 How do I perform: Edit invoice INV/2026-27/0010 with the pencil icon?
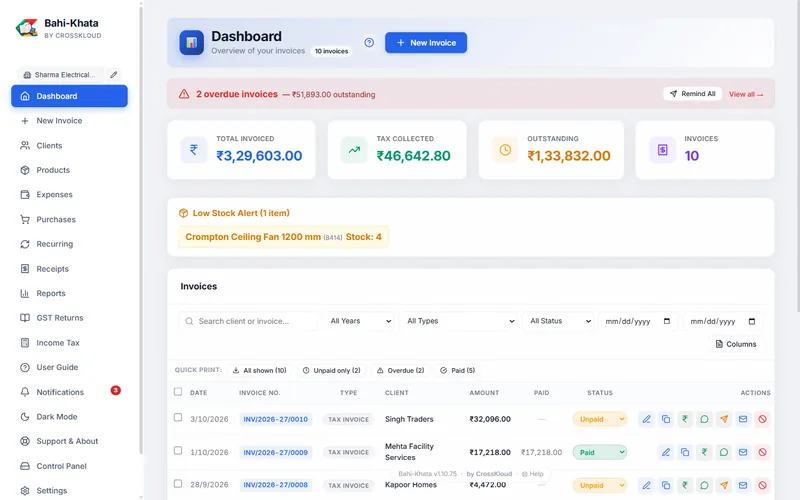(646, 419)
